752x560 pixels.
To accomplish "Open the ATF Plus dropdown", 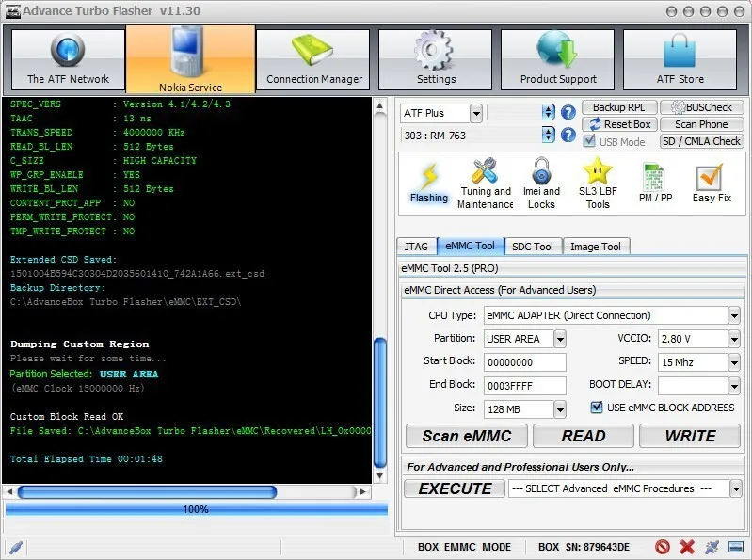I will click(475, 114).
